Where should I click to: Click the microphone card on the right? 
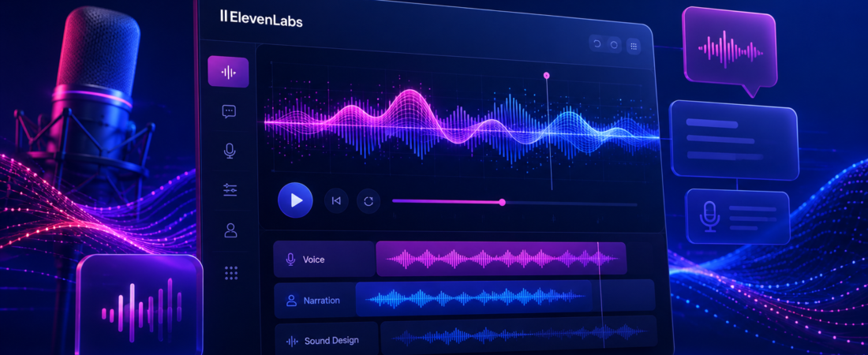[737, 216]
